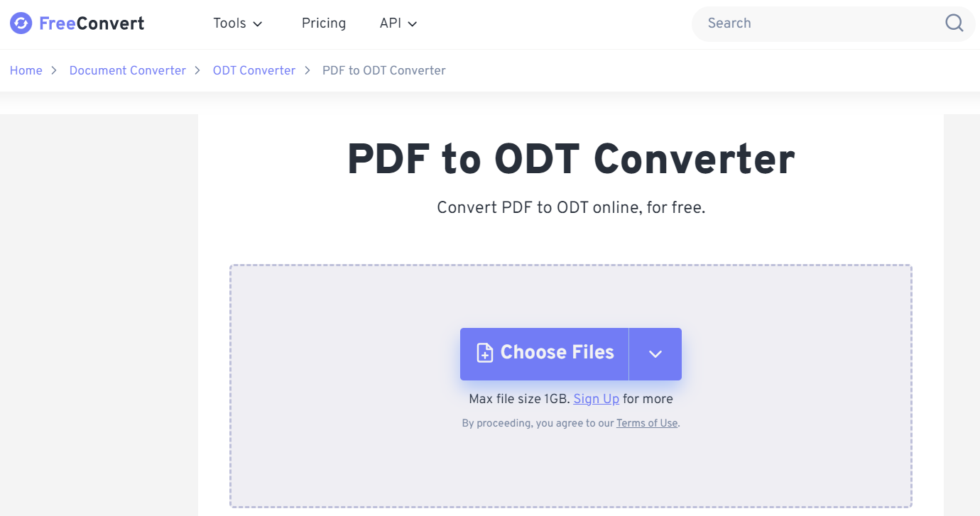Open the API menu item

(x=389, y=23)
